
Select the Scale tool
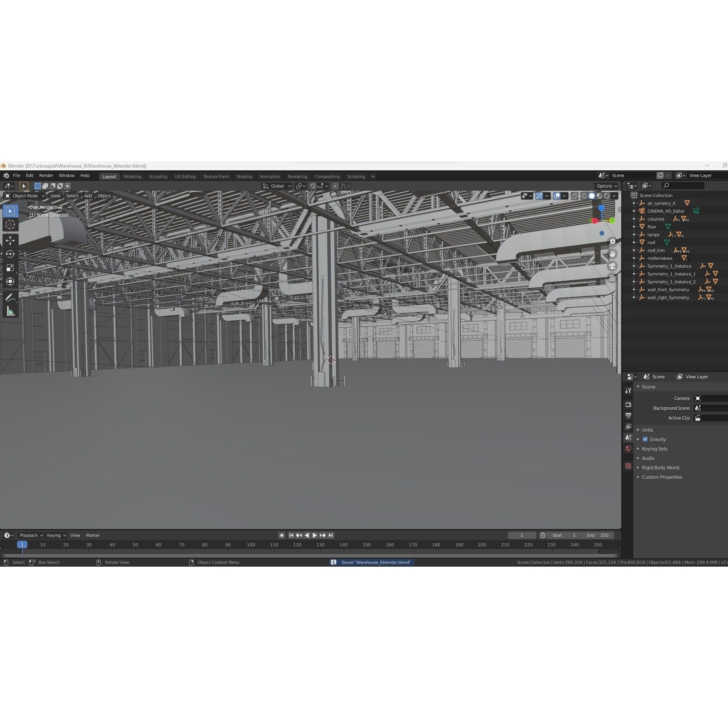click(x=10, y=268)
